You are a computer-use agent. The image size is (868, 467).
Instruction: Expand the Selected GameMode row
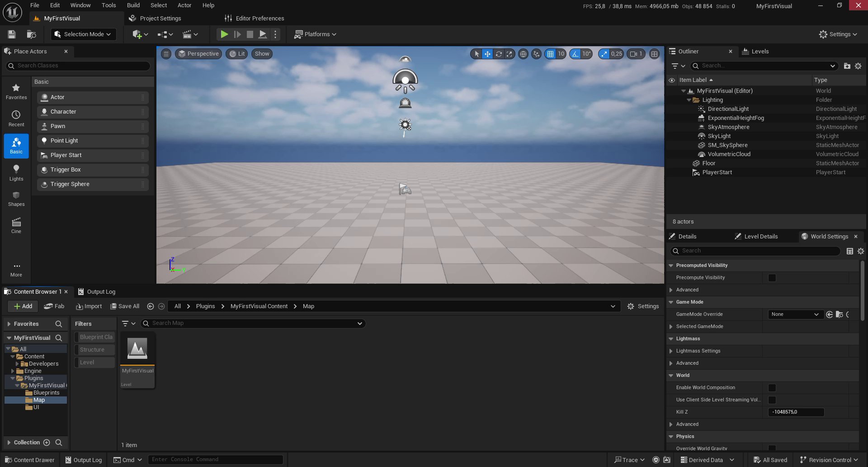click(671, 327)
